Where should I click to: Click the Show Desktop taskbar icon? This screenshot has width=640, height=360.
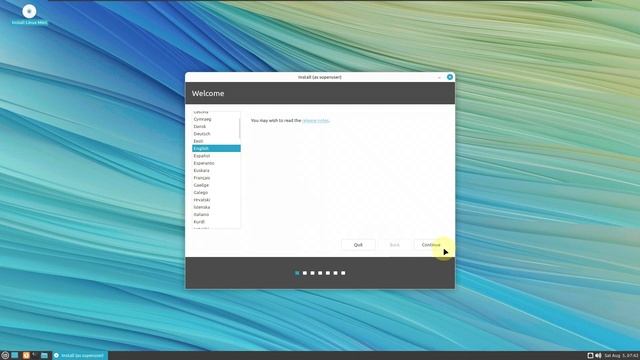click(15, 356)
